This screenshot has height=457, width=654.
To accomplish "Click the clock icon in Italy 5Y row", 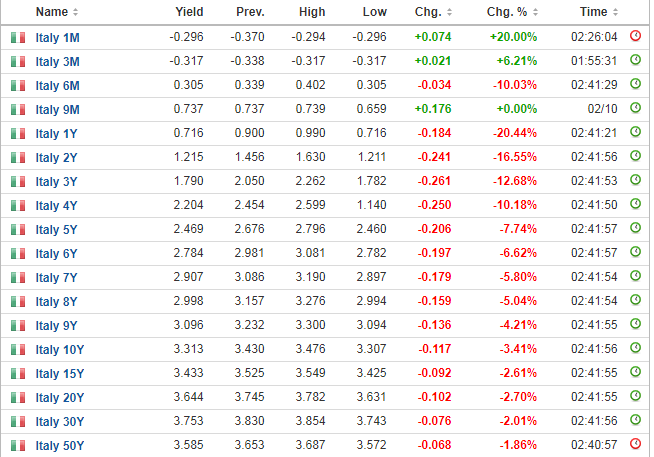I will [635, 228].
